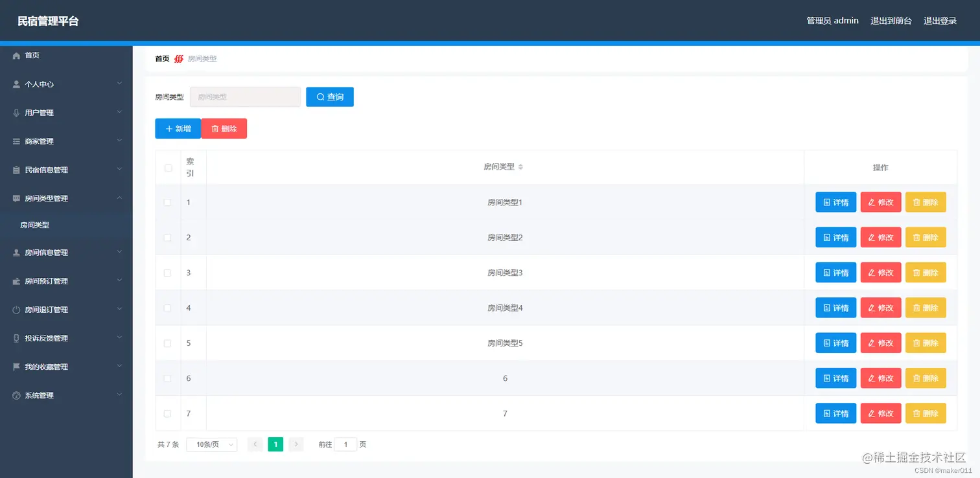Check the row for 房间类型2
Viewport: 980px width, 478px height.
point(168,238)
